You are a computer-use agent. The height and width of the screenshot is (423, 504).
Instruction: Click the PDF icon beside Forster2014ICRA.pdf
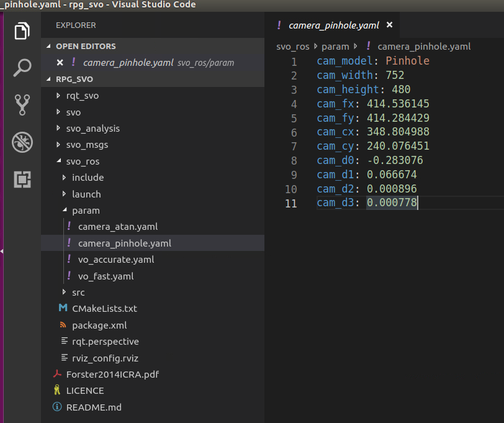(57, 373)
